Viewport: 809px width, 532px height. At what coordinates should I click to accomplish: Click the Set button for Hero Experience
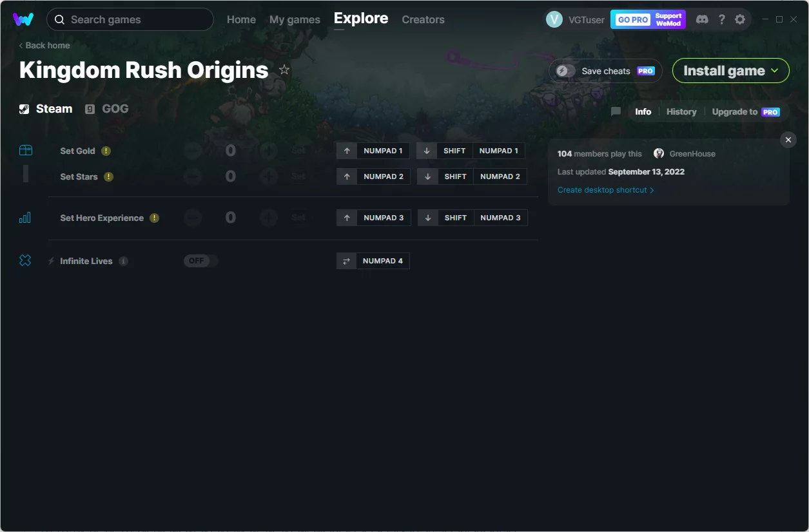pyautogui.click(x=298, y=218)
